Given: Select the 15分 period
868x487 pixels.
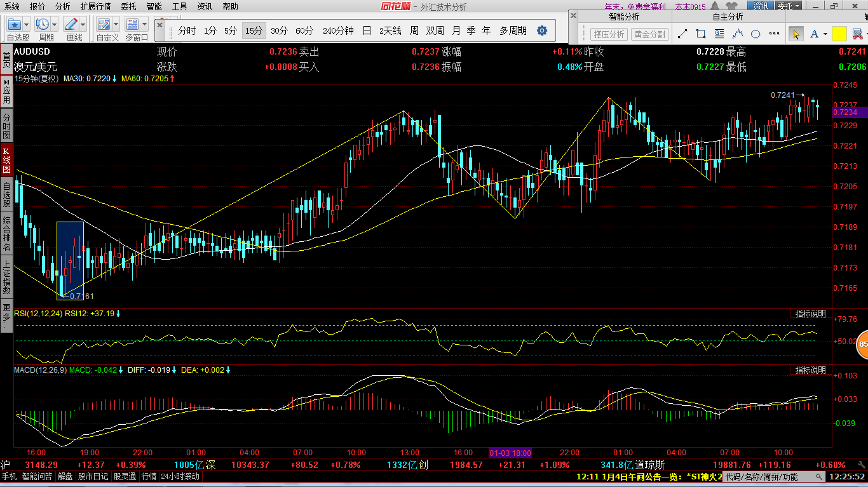Looking at the screenshot, I should [x=254, y=30].
